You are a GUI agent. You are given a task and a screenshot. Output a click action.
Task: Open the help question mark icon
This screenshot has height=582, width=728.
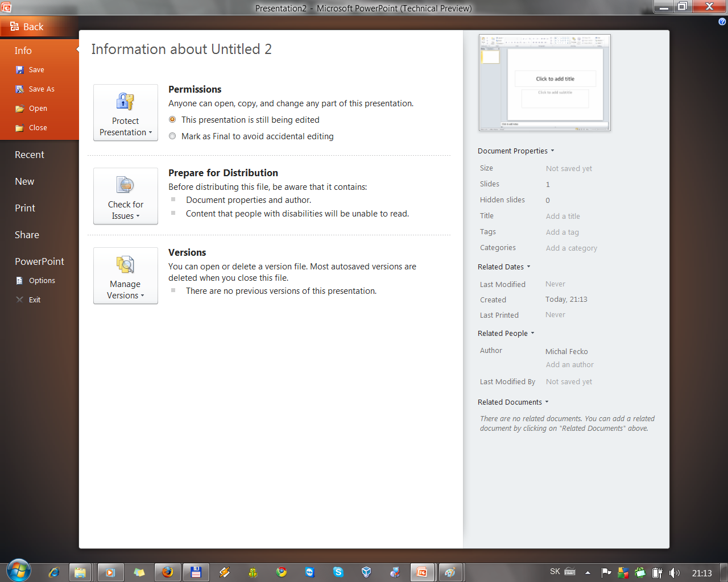[722, 22]
